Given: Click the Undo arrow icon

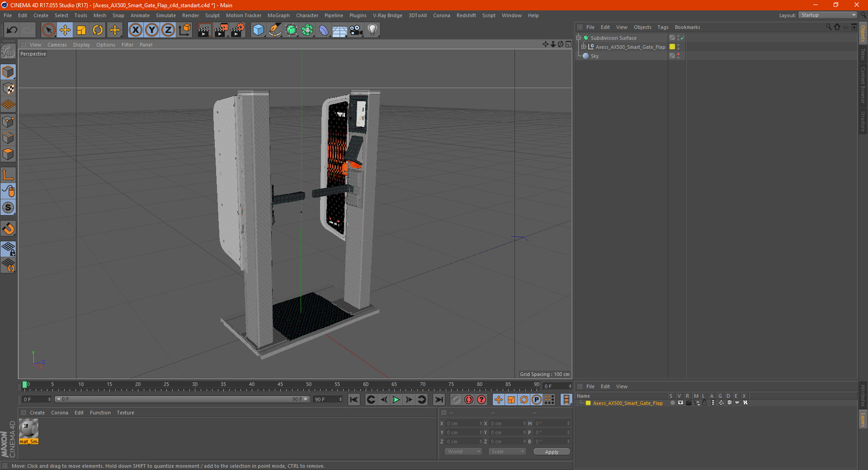Looking at the screenshot, I should pyautogui.click(x=12, y=30).
